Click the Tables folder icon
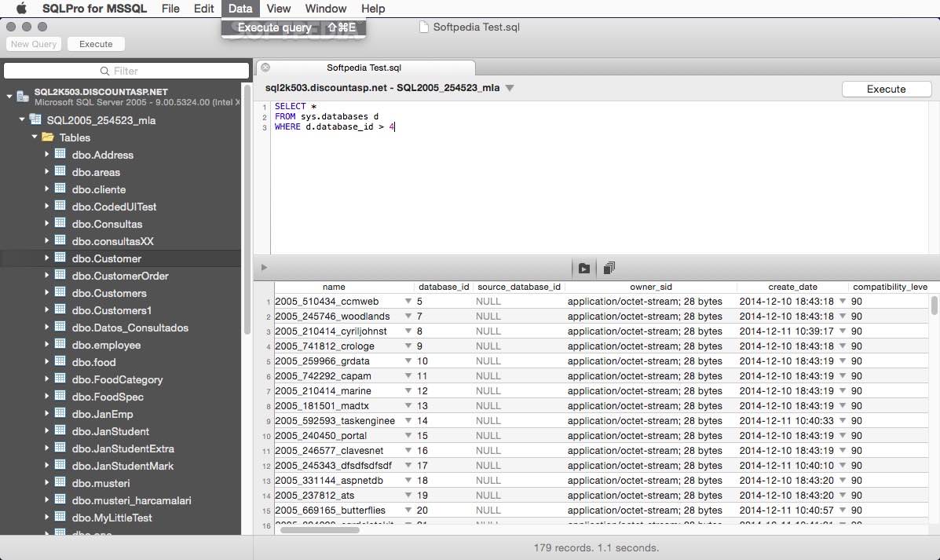The image size is (940, 560). point(48,137)
